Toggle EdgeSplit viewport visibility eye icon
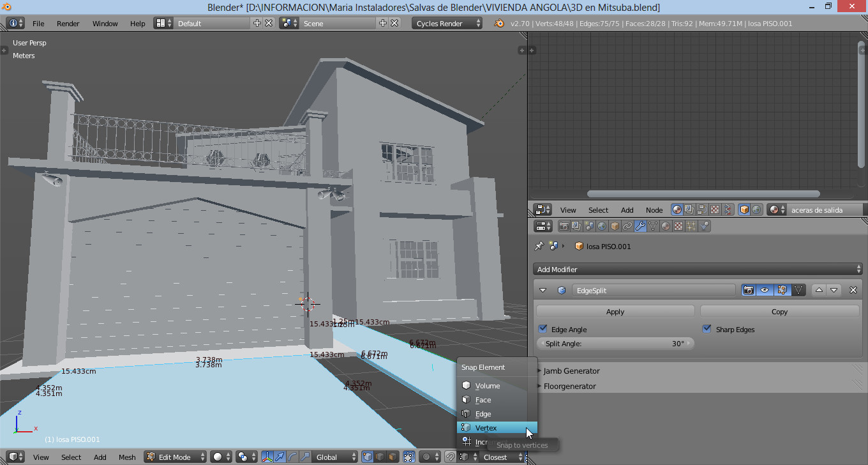The height and width of the screenshot is (465, 868). tap(765, 290)
